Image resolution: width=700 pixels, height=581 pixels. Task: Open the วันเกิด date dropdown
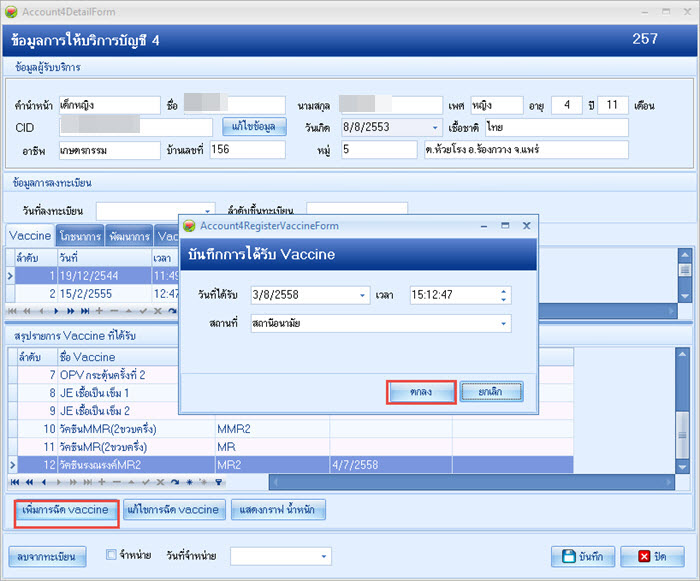(434, 128)
